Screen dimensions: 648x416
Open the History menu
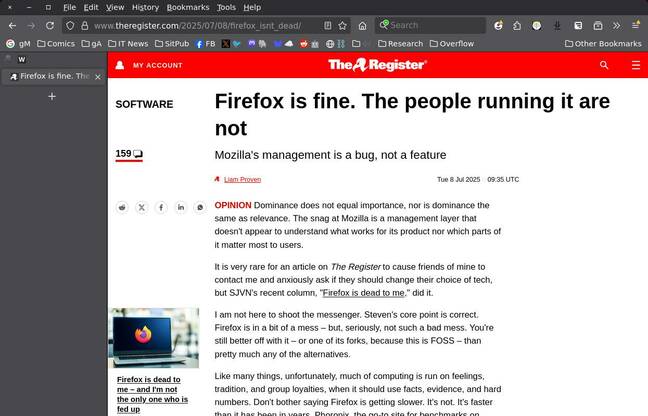(x=145, y=7)
